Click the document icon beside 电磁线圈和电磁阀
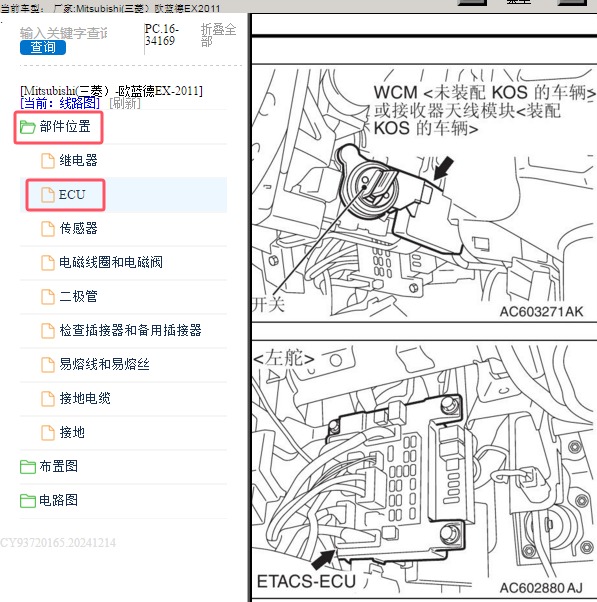597x602 pixels. 48,263
